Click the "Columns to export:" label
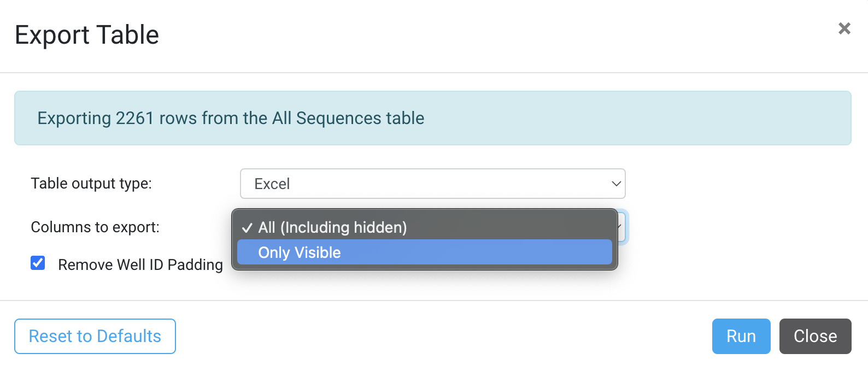Screen dimensions: 868x365 click(95, 227)
